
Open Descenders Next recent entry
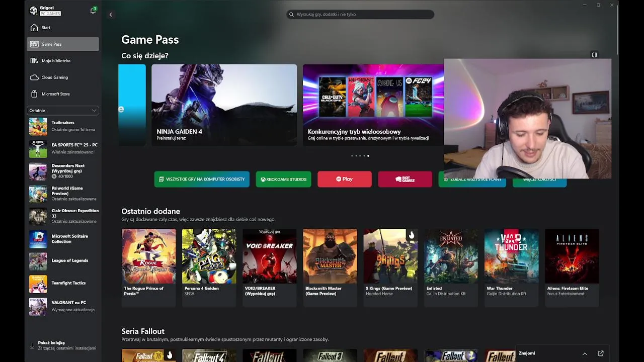pos(63,171)
